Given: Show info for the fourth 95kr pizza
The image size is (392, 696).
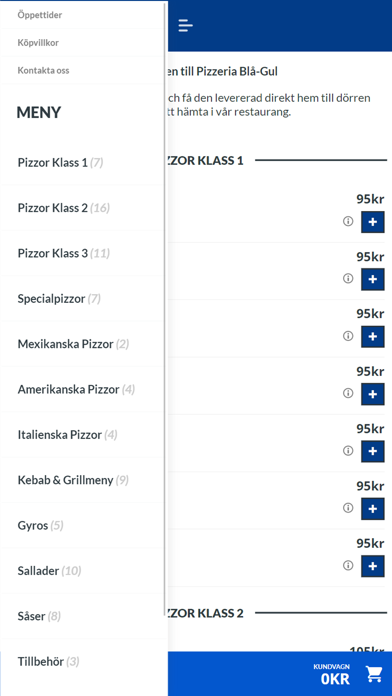Looking at the screenshot, I should click(348, 393).
